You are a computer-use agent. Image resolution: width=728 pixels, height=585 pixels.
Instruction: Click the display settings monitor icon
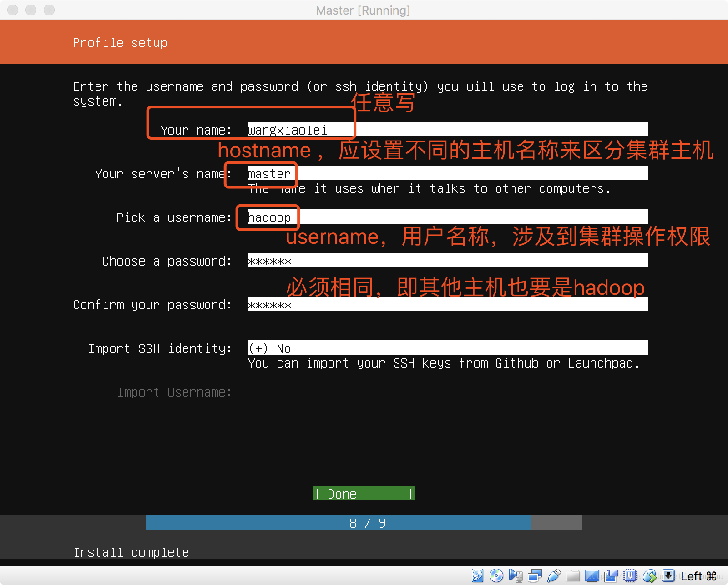[x=592, y=576]
